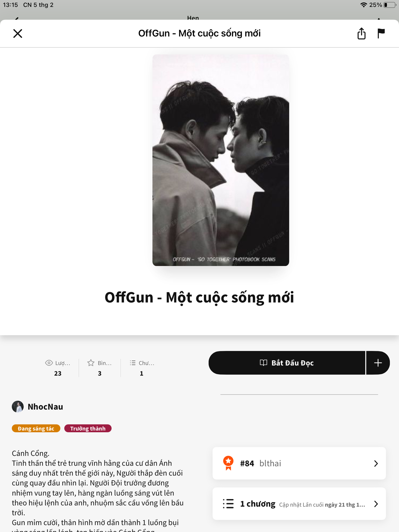This screenshot has height=532, width=399.
Task: Tap the ranking medal icon
Action: [228, 463]
